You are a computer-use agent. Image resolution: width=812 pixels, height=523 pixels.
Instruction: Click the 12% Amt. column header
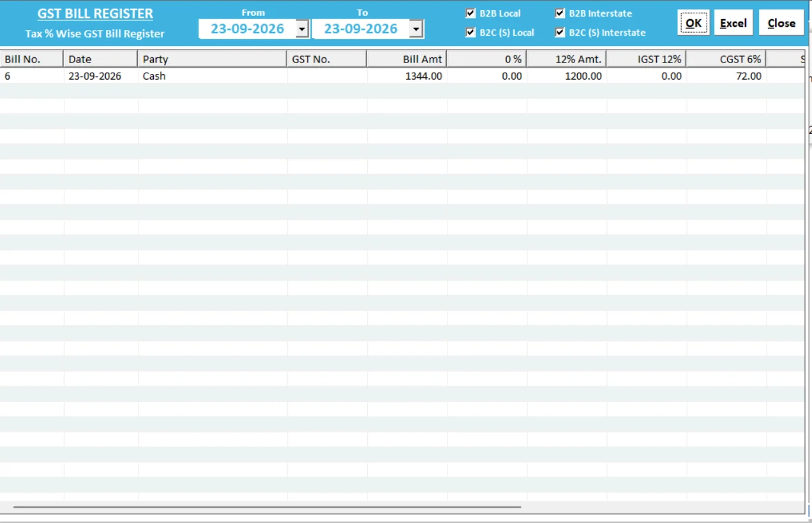pos(566,59)
